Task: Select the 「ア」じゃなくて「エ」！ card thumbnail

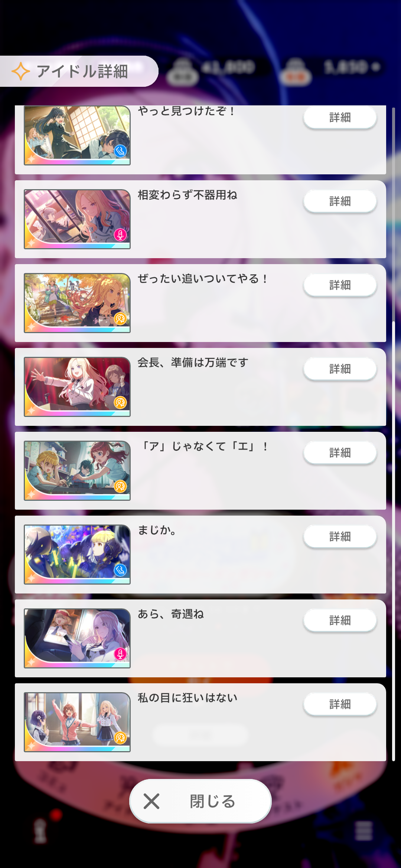Action: [x=77, y=471]
